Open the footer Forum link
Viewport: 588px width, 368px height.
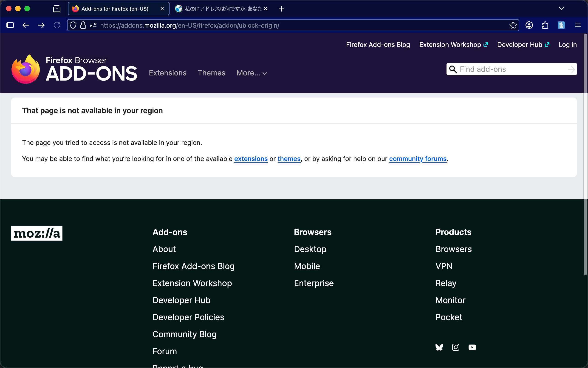(x=164, y=351)
